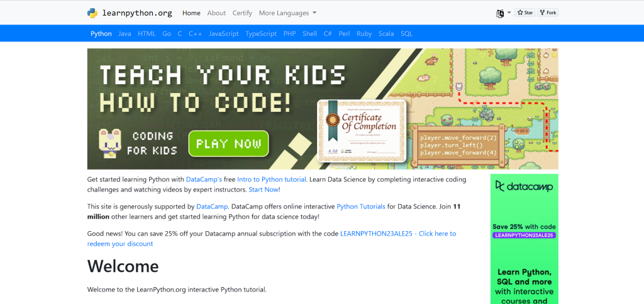
Task: Switch to the Perl tutorial
Action: 344,34
